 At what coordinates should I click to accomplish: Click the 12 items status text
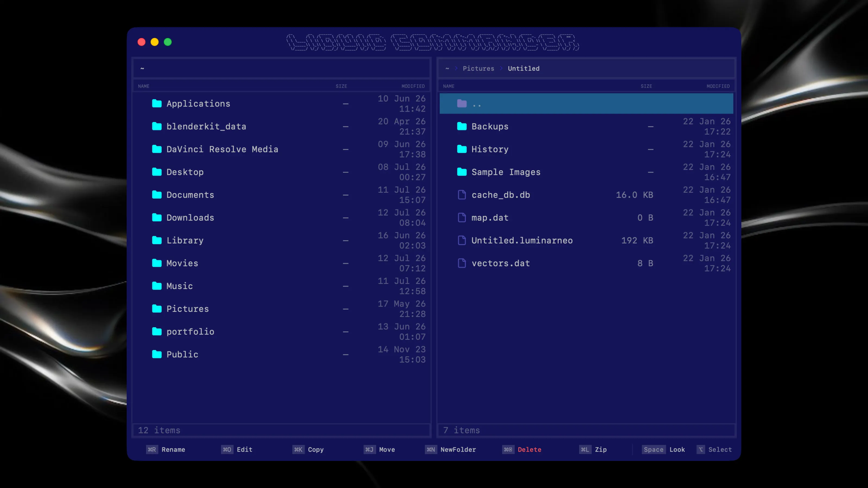point(159,431)
